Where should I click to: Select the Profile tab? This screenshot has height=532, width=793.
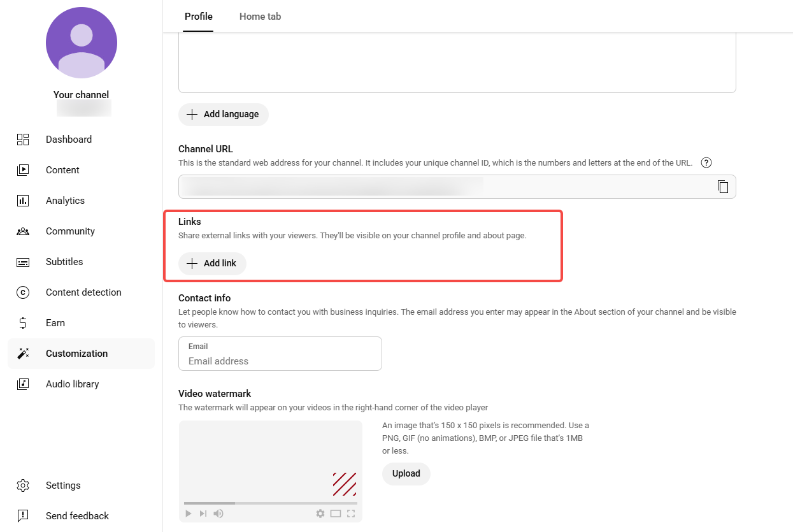(199, 17)
